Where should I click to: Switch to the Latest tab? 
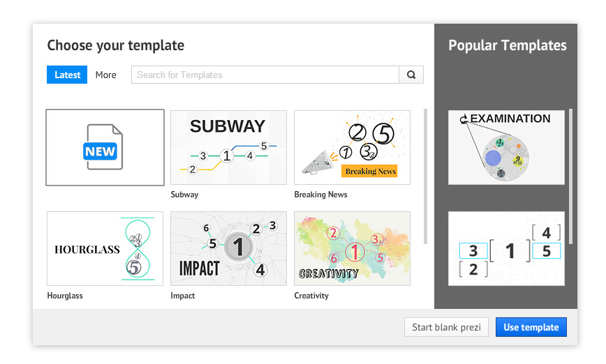pos(67,75)
